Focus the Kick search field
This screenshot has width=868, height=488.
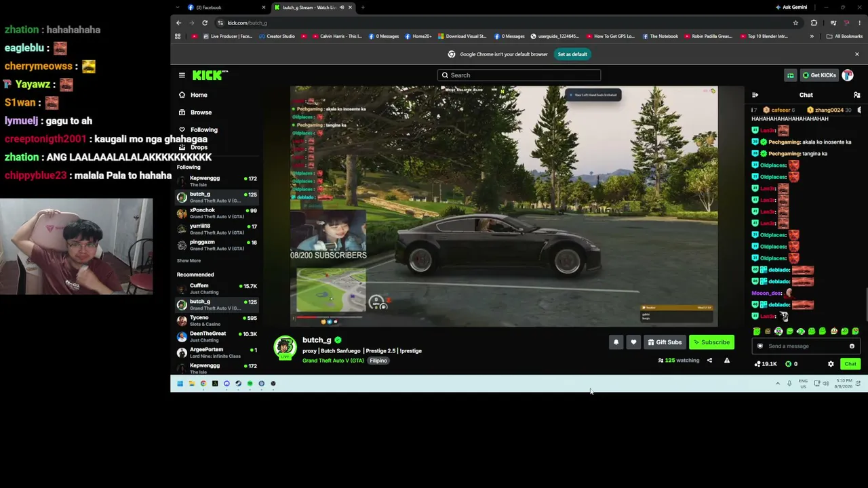(x=519, y=75)
